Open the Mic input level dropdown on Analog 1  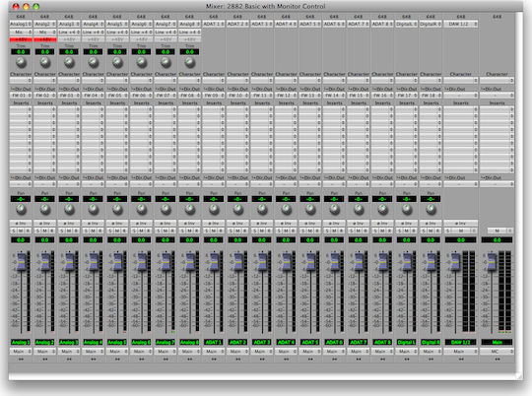coord(21,32)
